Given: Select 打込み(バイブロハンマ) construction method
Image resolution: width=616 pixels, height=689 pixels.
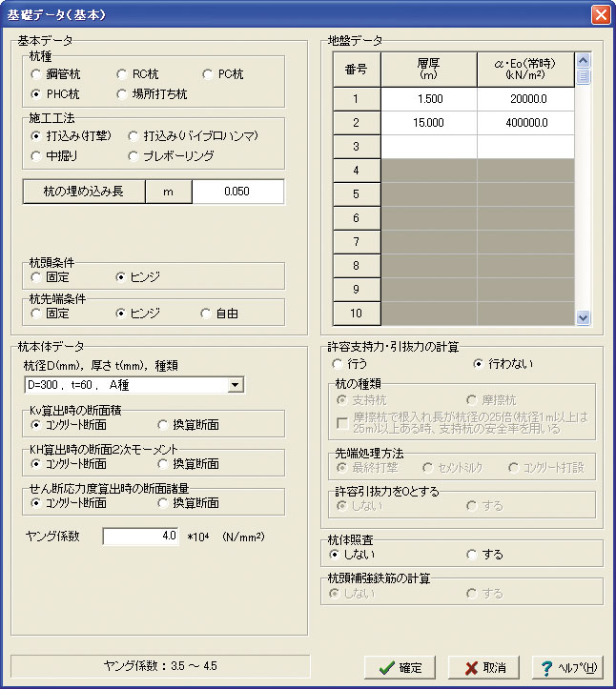Looking at the screenshot, I should tap(133, 136).
